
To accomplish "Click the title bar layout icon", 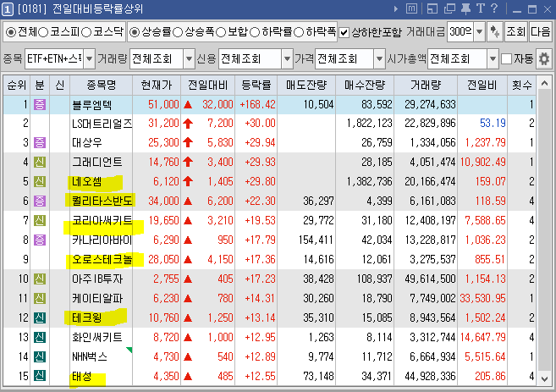I will click(x=432, y=8).
